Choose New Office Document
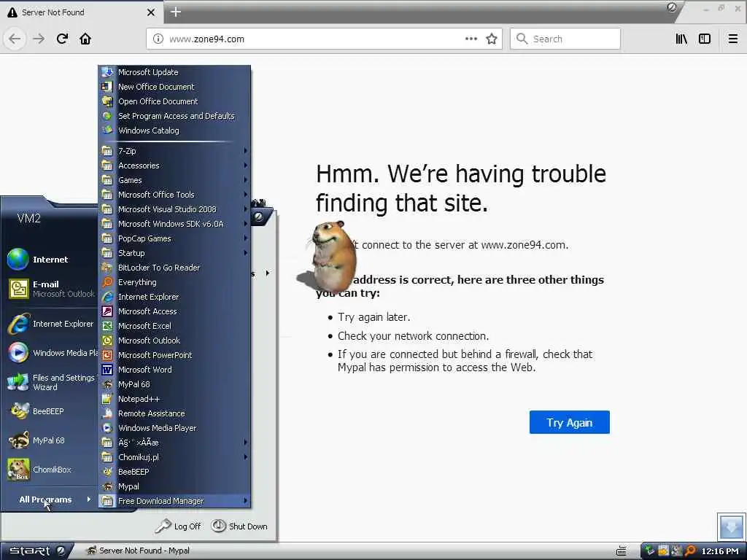The height and width of the screenshot is (560, 747). [x=174, y=87]
